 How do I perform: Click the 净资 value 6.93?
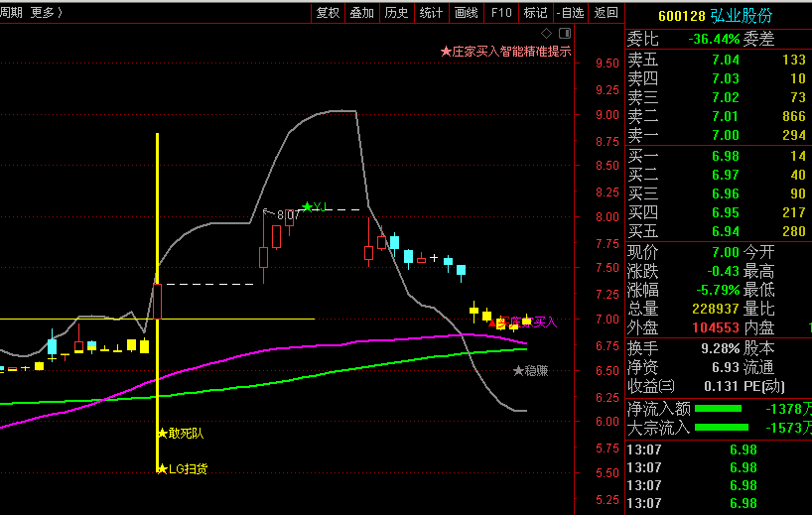coord(726,367)
